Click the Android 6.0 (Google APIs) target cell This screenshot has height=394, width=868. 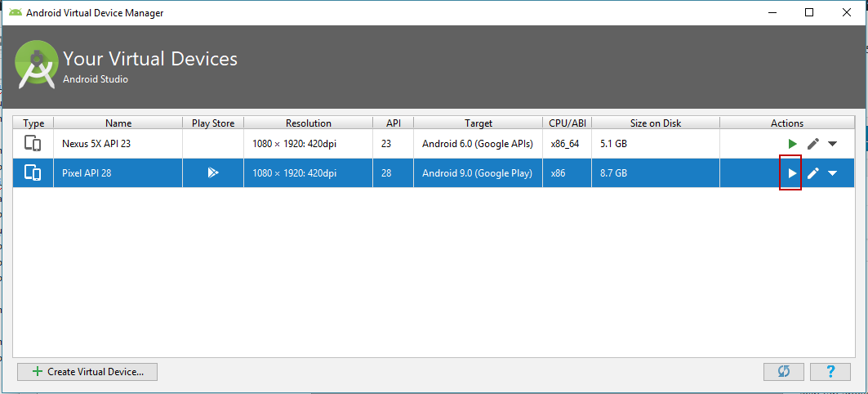tap(479, 144)
